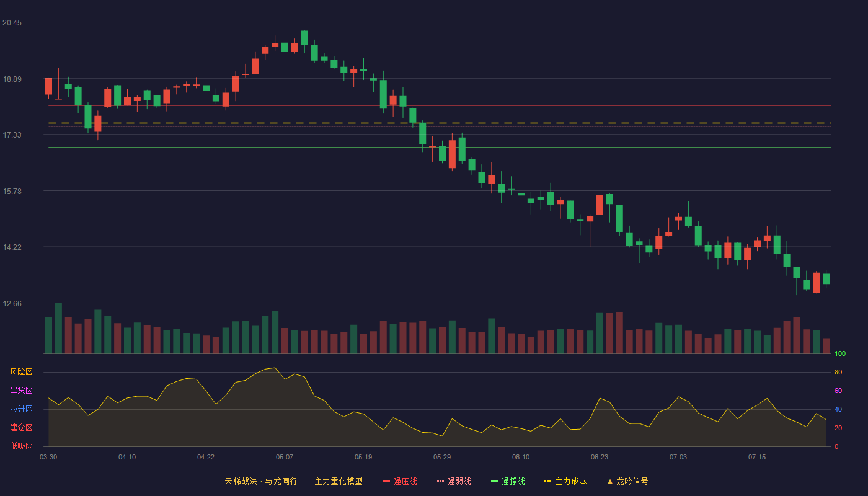Toggle the 强弱线 legend entry

pyautogui.click(x=454, y=481)
